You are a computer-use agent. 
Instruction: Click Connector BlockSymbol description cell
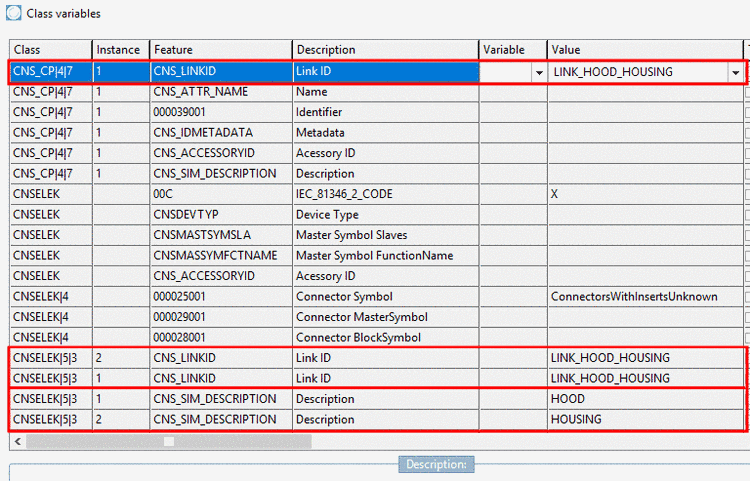(x=386, y=338)
